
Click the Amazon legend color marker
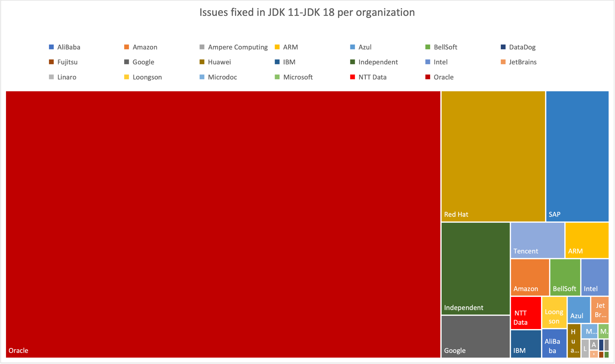tap(126, 47)
